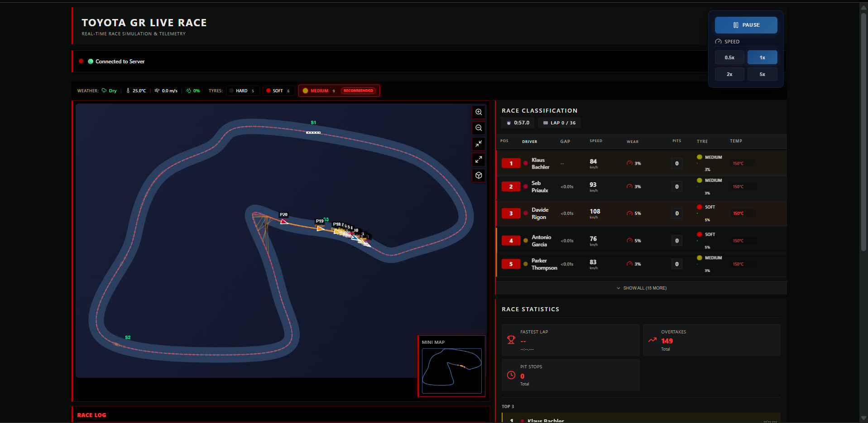Click the expand arrows map icon
This screenshot has width=868, height=423.
click(479, 160)
